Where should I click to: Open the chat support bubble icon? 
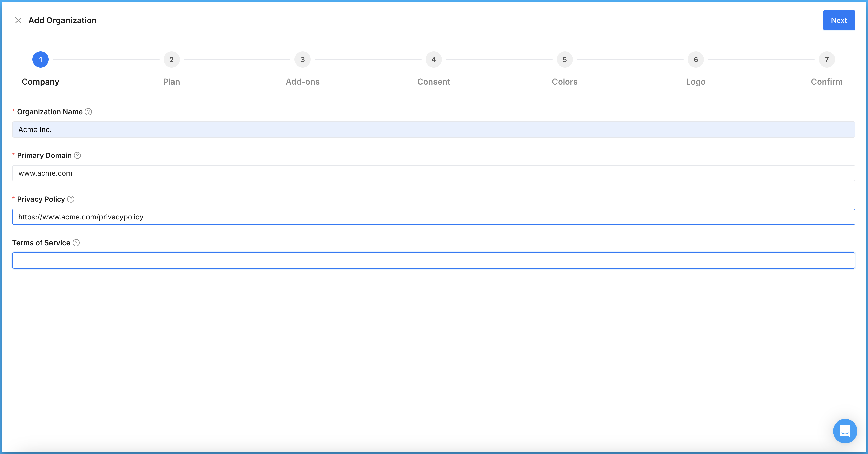(845, 431)
